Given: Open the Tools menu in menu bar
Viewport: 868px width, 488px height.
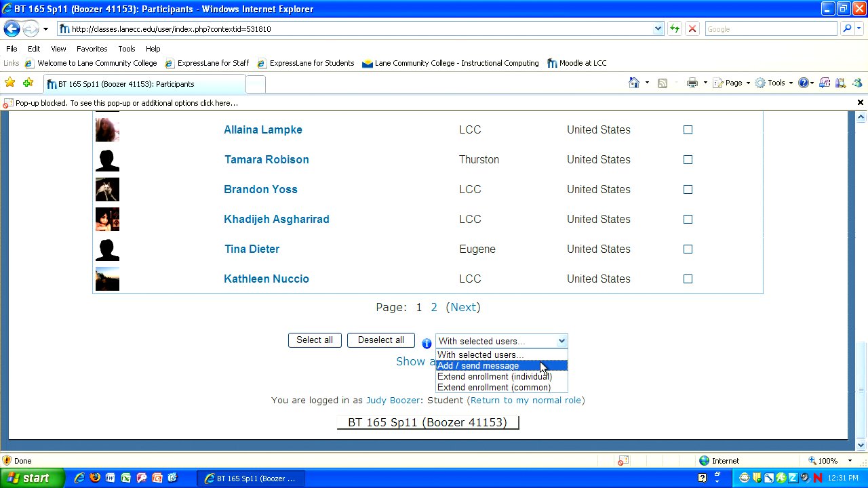Looking at the screenshot, I should coord(126,49).
